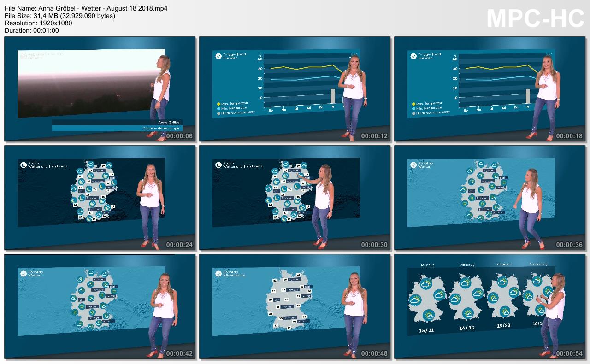Viewport: 590px width, 364px height.
Task: Click the 15/31 temperature text in the last frame
Action: click(426, 330)
